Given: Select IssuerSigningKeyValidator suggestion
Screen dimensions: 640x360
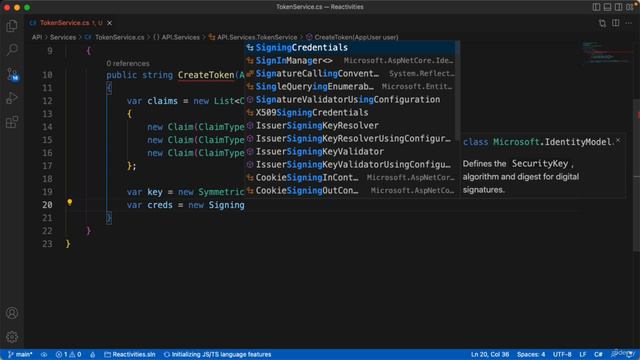Looking at the screenshot, I should 350,151.
